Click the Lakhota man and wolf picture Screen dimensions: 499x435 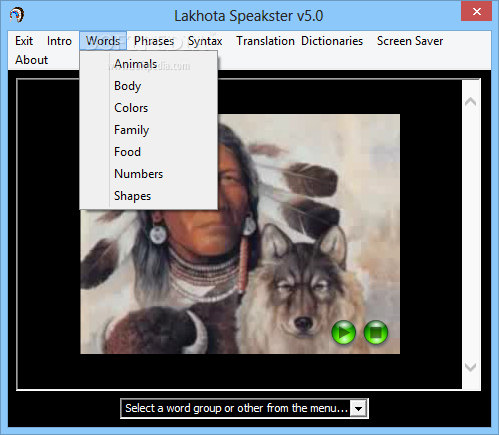click(x=240, y=234)
